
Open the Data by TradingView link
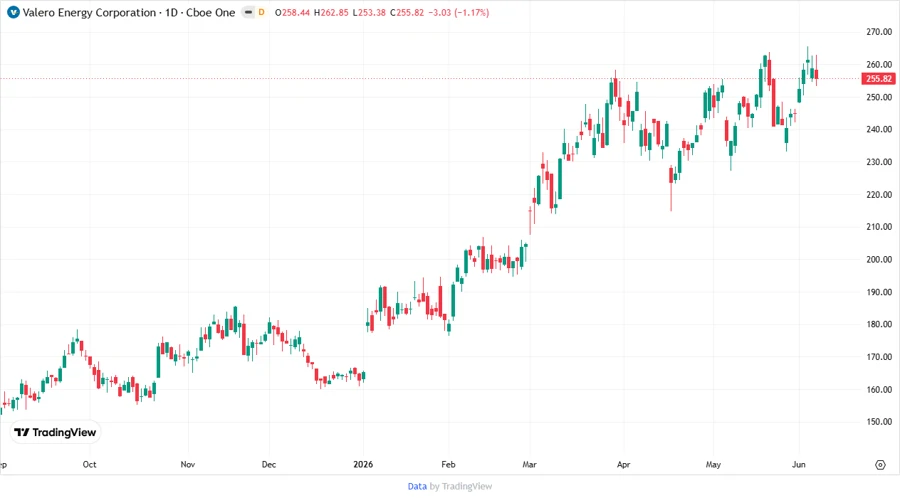[449, 486]
